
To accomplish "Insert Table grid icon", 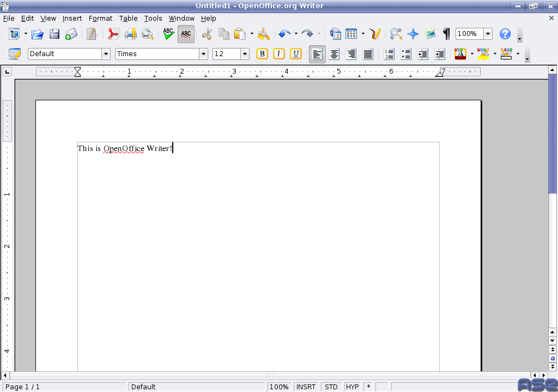I will [351, 34].
